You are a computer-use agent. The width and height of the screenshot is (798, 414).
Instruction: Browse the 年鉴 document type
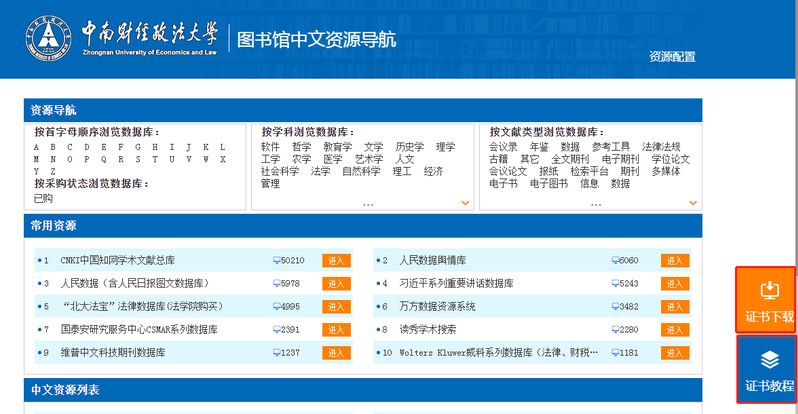539,147
